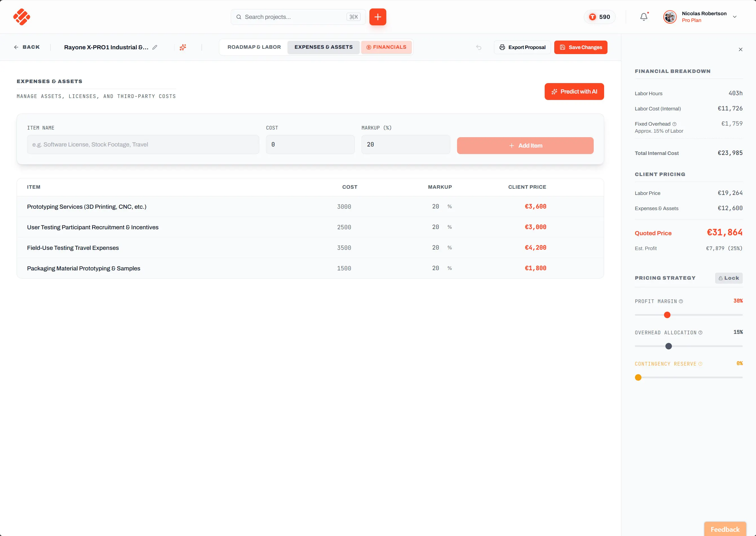
Task: Open the Financials tab
Action: pyautogui.click(x=386, y=47)
